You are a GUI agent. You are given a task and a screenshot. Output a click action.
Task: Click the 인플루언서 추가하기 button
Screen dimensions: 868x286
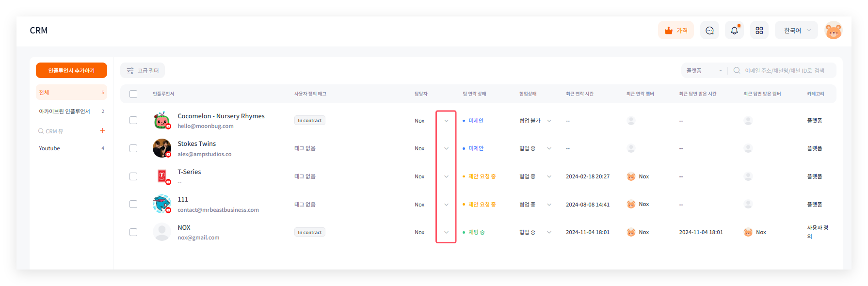(71, 71)
